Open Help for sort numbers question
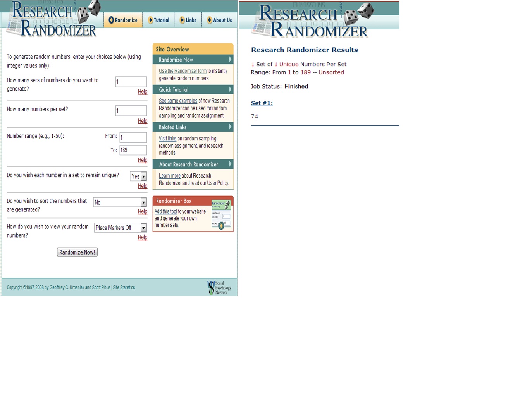 (143, 211)
